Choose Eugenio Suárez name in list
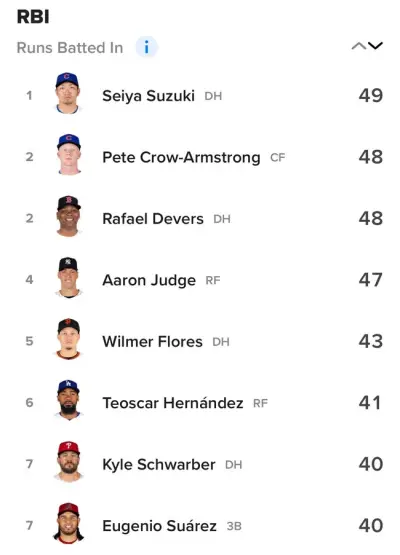Viewport: 400px width, 555px height. (x=159, y=526)
